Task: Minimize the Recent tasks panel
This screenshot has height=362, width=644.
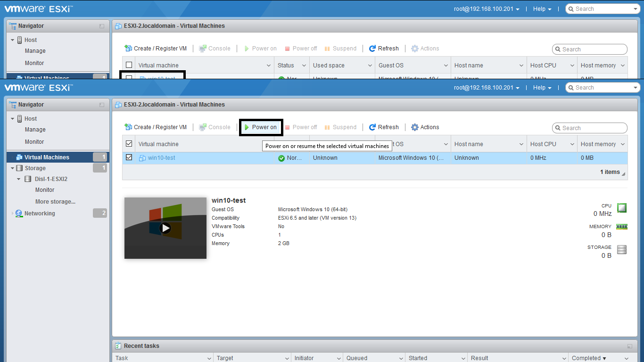Action: coord(630,346)
